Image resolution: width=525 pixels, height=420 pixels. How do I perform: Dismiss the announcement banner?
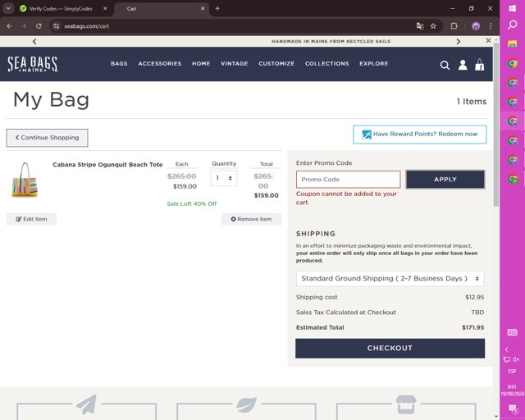[x=488, y=40]
